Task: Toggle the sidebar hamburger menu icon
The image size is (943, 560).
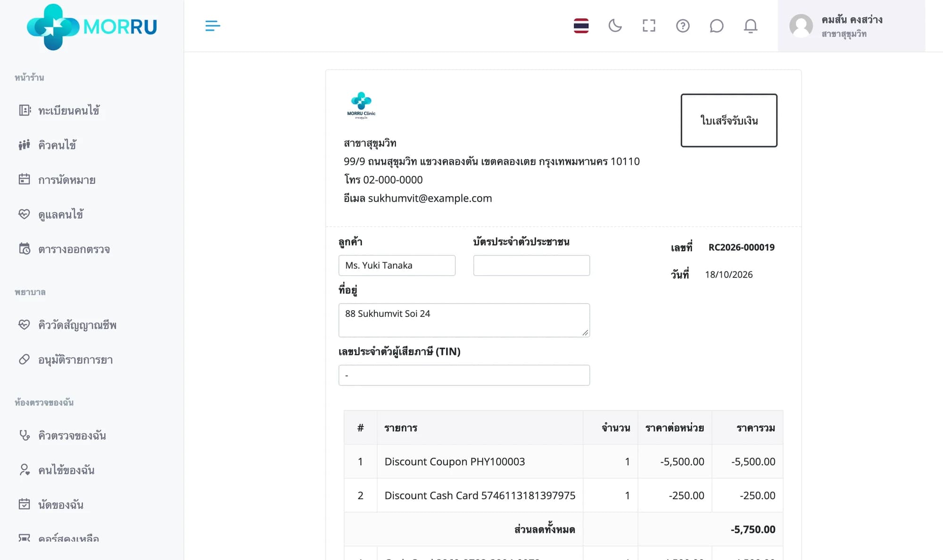Action: [213, 26]
